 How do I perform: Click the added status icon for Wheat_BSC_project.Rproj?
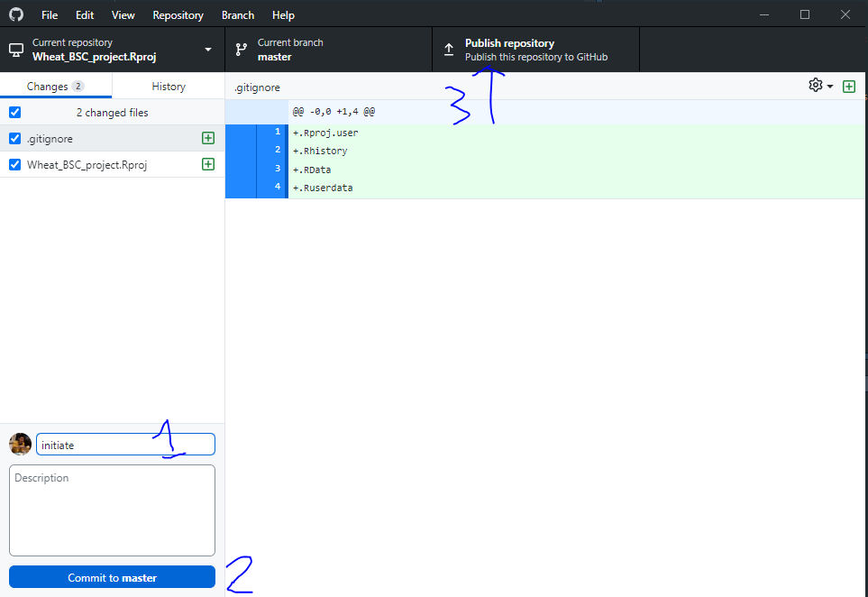click(208, 164)
